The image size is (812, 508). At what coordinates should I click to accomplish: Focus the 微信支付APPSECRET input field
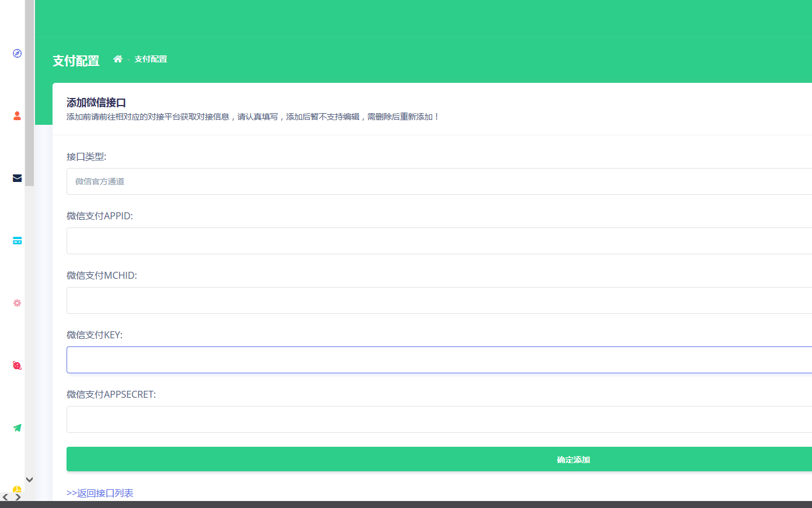439,419
